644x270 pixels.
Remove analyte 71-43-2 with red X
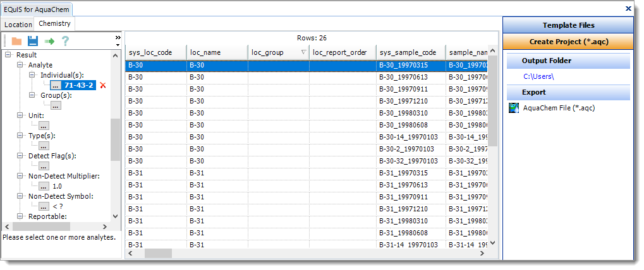[103, 85]
